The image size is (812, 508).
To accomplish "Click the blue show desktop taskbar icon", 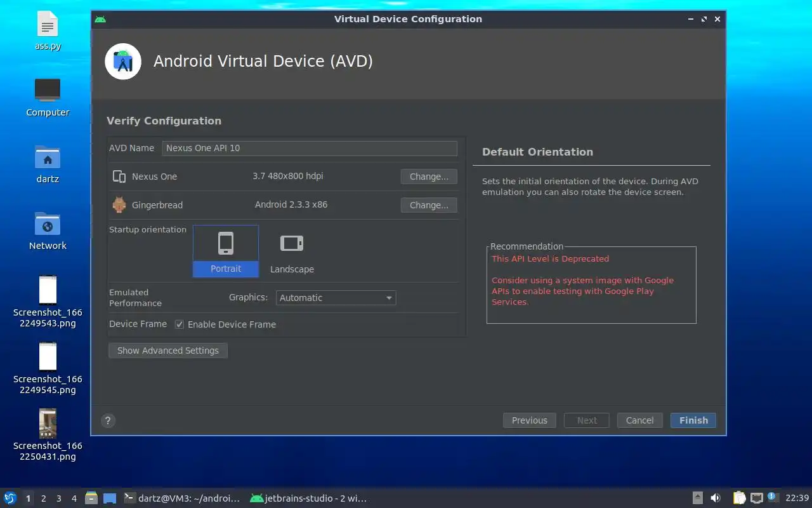I will pos(110,498).
